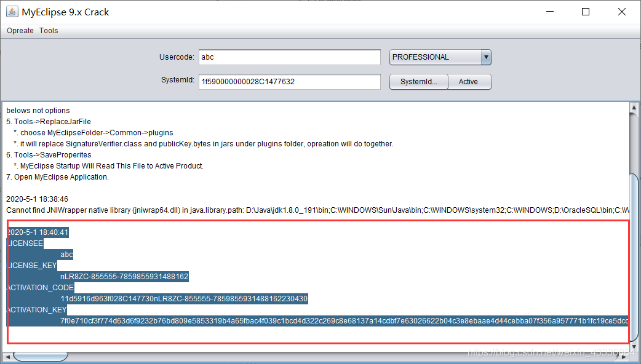Viewport: 641px width, 364px height.
Task: Click 'MyEclipse Startup Will Read This File' line
Action: click(x=109, y=166)
